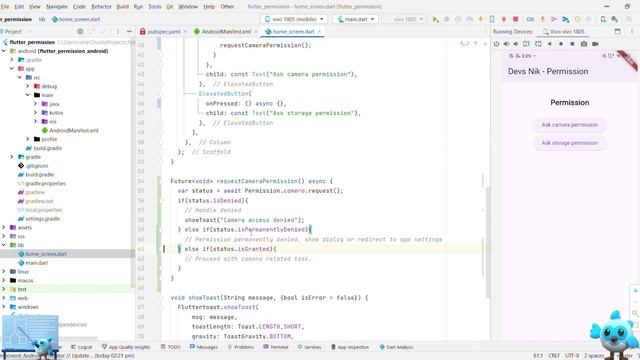The width and height of the screenshot is (640, 360).
Task: Stop the running app with red square
Action: point(516,19)
